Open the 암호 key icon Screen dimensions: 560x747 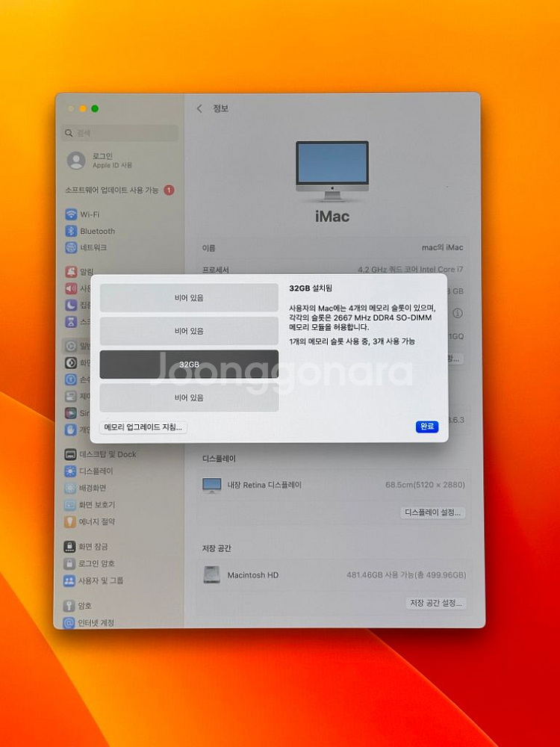(x=69, y=606)
